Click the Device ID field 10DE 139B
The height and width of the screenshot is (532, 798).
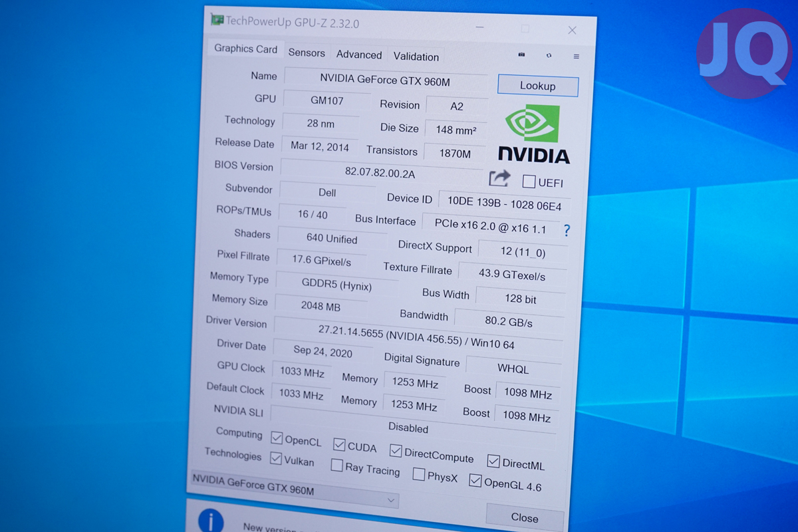505,203
